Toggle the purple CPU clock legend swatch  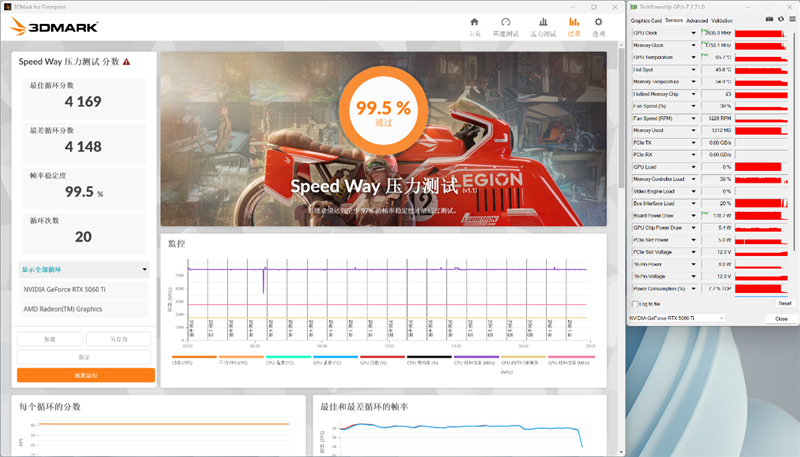pyautogui.click(x=476, y=357)
